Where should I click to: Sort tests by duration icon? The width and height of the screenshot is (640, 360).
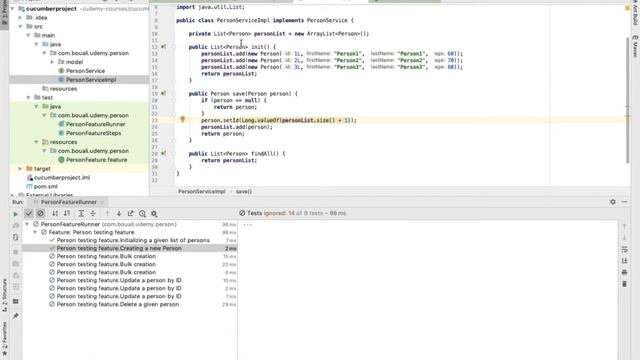(x=67, y=213)
